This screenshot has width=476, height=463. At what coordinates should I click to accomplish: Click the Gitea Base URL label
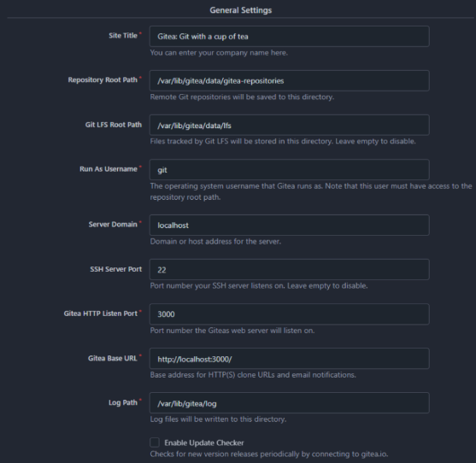point(113,358)
